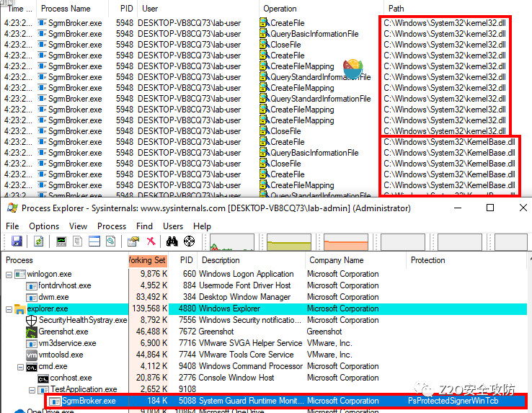Open the File menu
This screenshot has width=532, height=413.
point(12,226)
